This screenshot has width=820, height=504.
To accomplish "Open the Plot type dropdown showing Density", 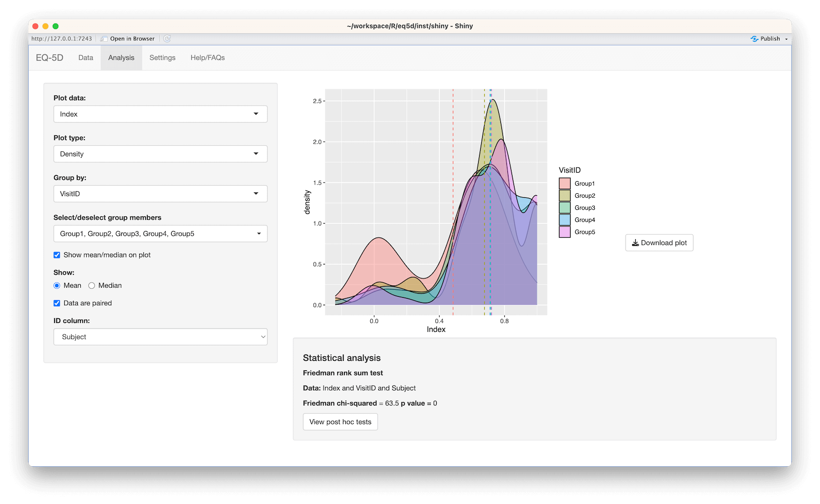I will tap(160, 154).
